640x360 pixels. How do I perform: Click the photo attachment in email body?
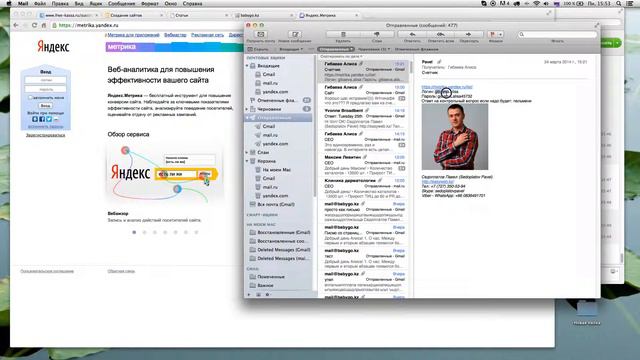click(455, 137)
